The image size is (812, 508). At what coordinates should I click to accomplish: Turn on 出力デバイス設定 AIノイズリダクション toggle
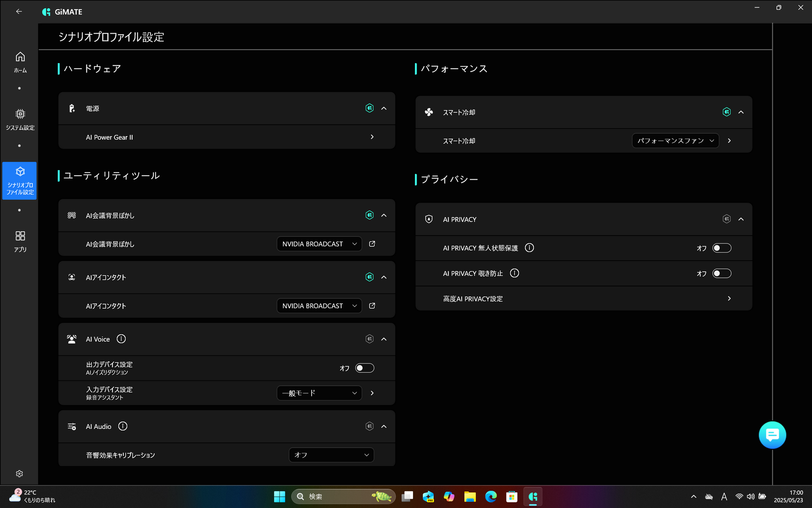tap(364, 368)
